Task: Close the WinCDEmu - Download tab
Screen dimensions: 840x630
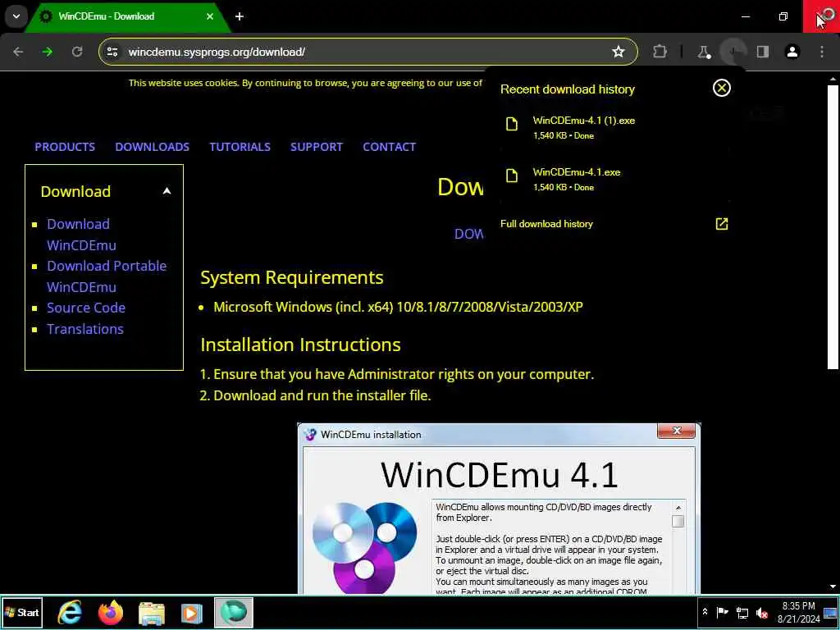Action: click(x=210, y=16)
